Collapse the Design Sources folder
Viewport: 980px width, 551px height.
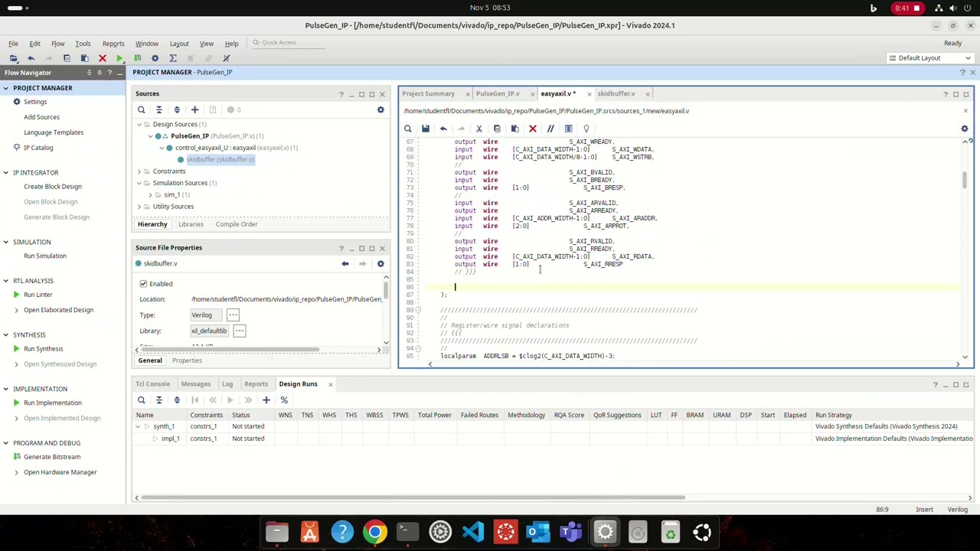(x=139, y=125)
